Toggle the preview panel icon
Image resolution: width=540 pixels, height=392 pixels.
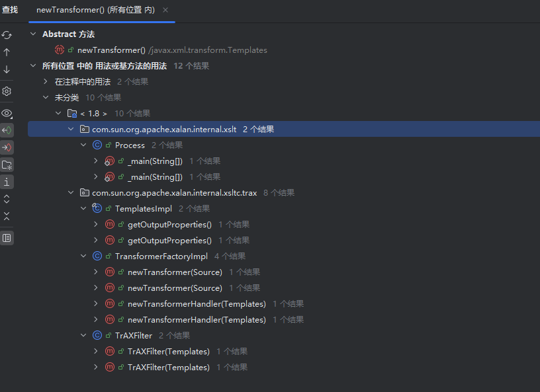click(7, 237)
